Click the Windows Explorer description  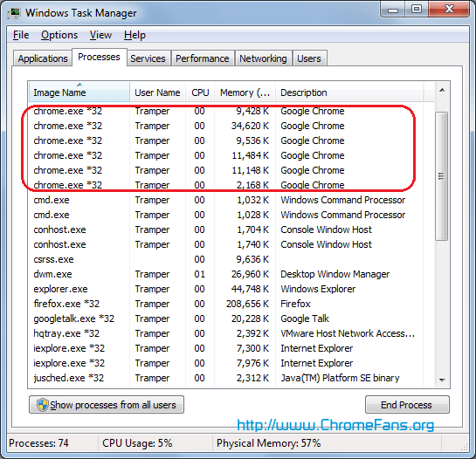[318, 289]
